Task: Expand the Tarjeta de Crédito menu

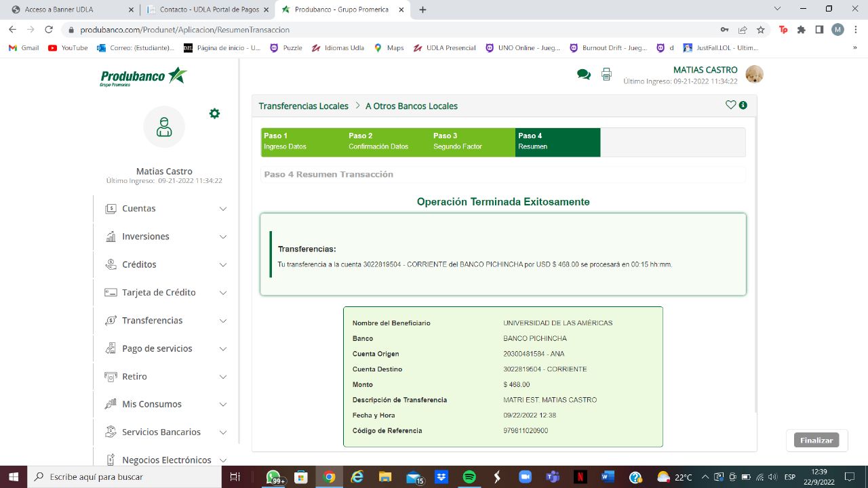Action: coord(166,293)
